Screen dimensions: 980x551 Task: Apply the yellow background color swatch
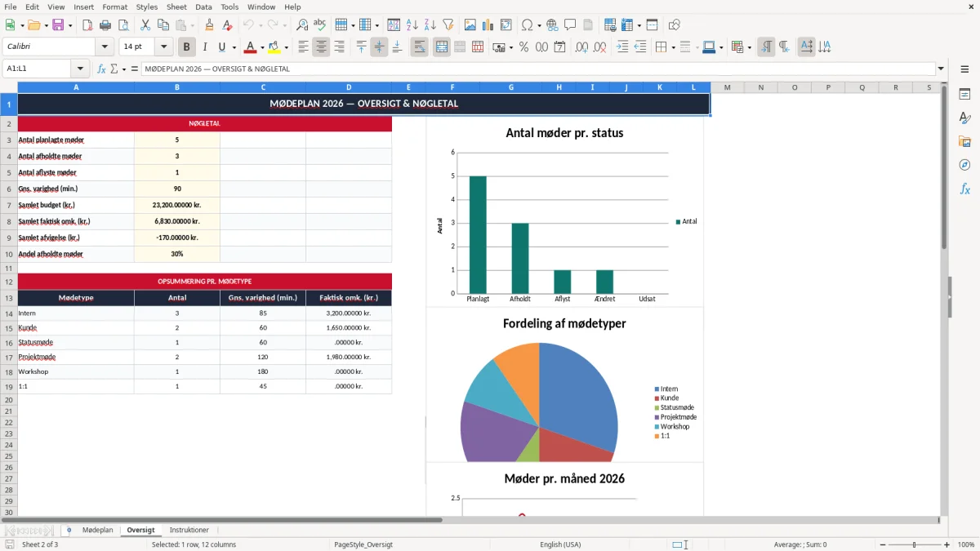(274, 47)
